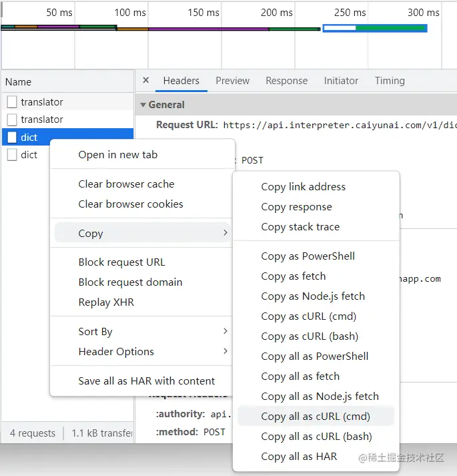Click the selected dict request file icon

tap(12, 138)
